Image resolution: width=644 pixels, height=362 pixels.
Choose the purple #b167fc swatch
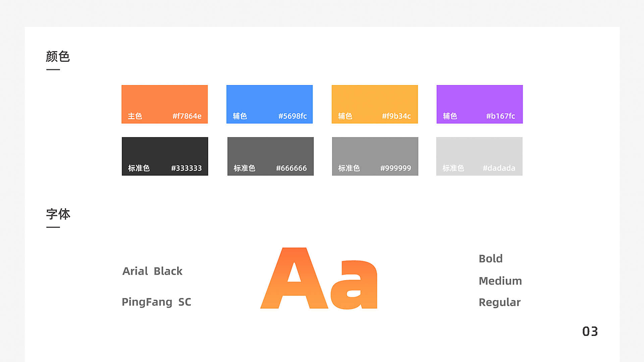click(479, 101)
